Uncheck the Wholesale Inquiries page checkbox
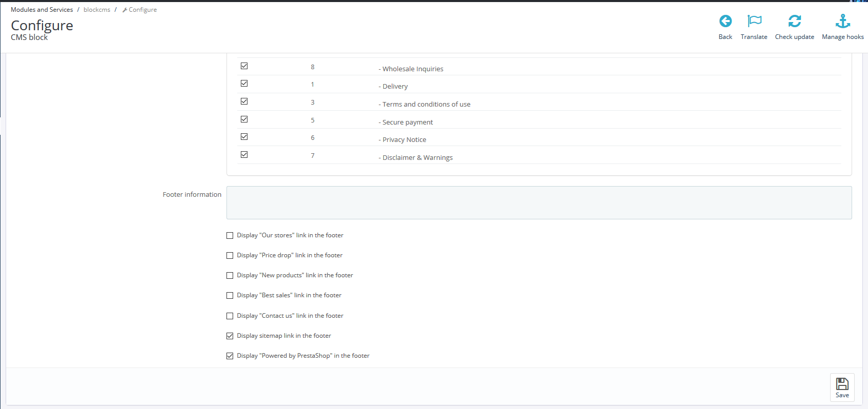 (x=244, y=66)
